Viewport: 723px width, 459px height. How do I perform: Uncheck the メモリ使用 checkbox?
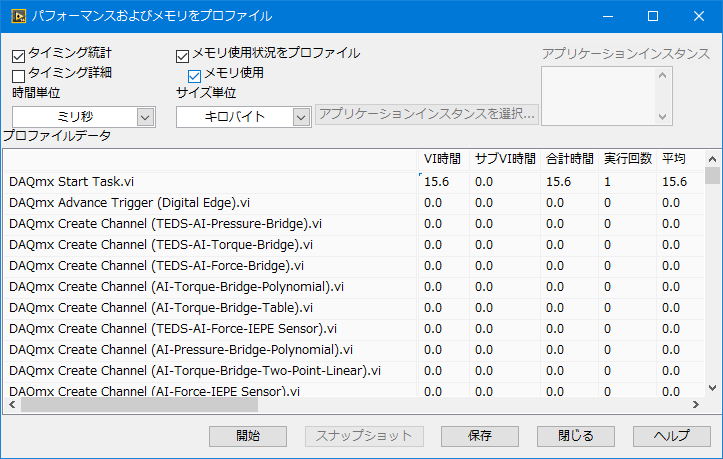(195, 76)
